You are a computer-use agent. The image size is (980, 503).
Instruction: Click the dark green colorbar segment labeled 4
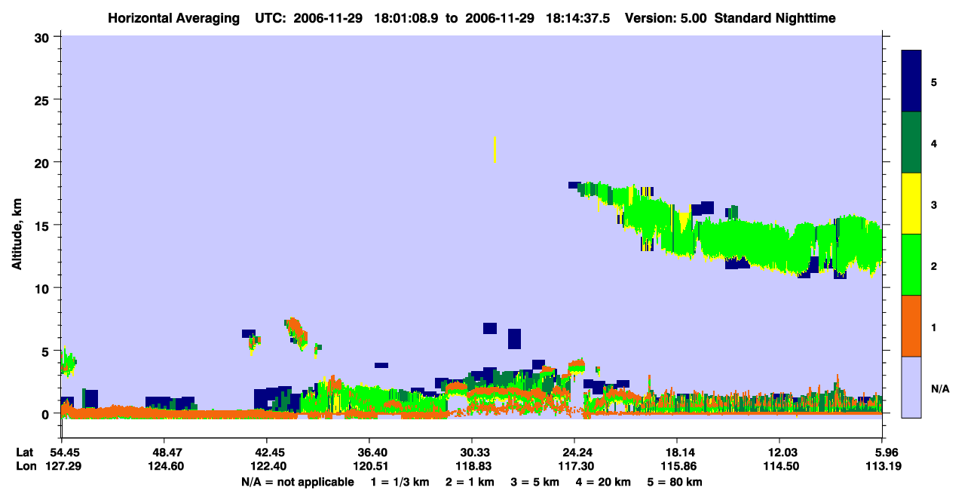click(911, 143)
